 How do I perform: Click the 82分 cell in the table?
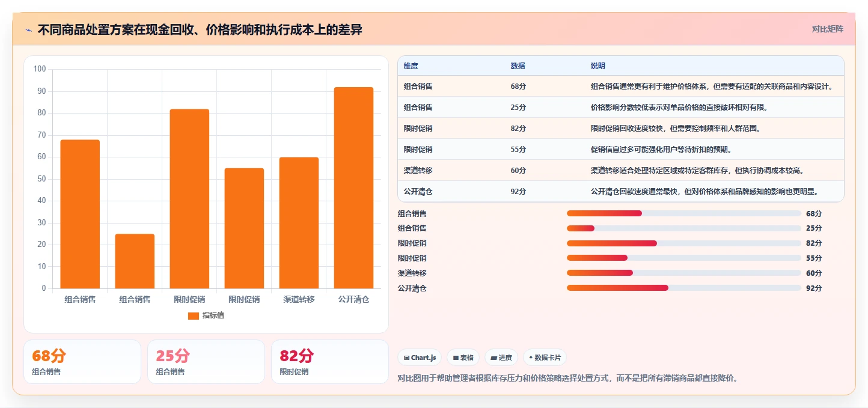click(518, 129)
